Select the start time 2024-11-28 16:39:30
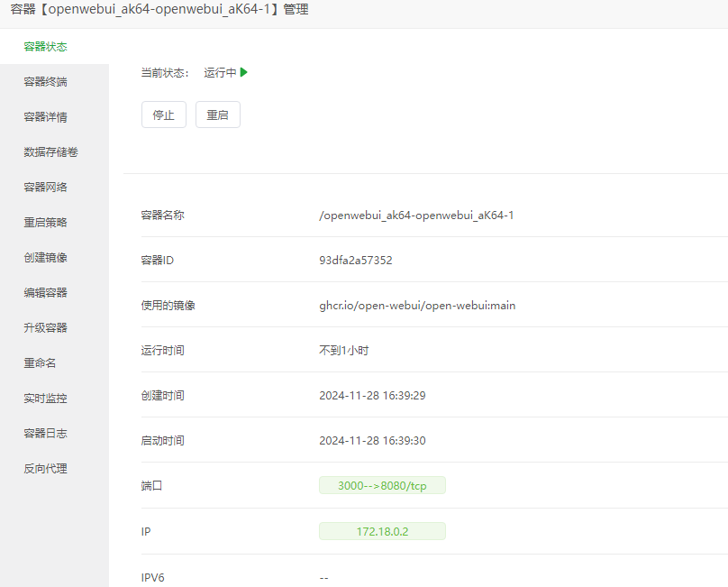The image size is (728, 587). click(x=372, y=441)
